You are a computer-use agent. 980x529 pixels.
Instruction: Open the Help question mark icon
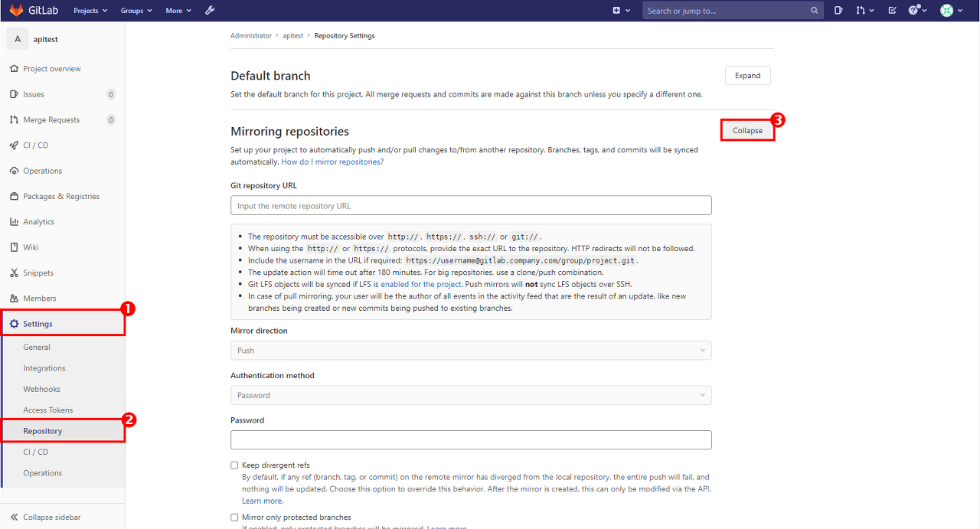pos(914,10)
